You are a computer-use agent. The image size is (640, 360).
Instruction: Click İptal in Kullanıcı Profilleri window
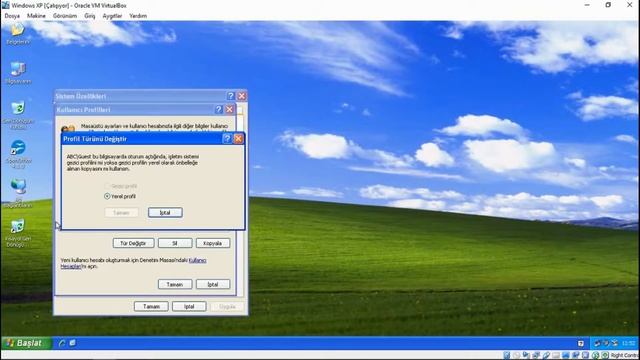[213, 284]
